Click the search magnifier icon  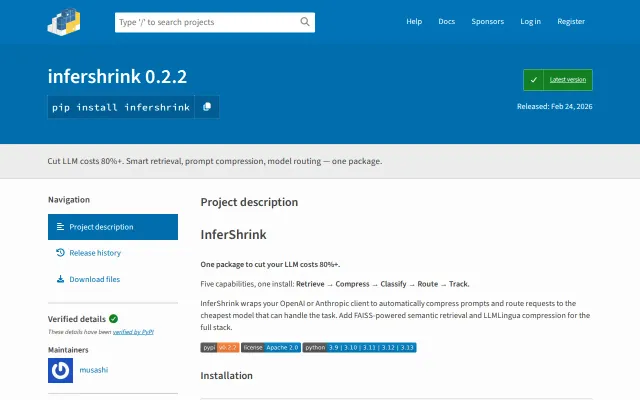coord(305,22)
